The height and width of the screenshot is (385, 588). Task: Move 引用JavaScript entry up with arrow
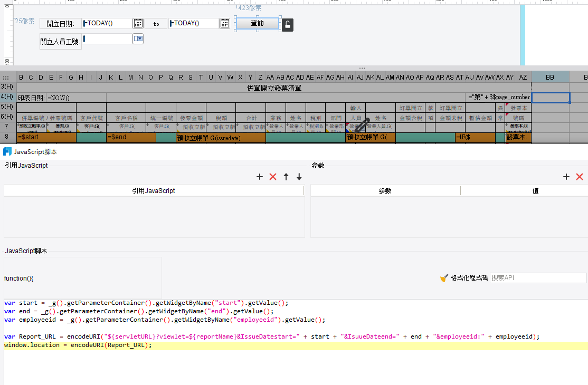pos(286,177)
